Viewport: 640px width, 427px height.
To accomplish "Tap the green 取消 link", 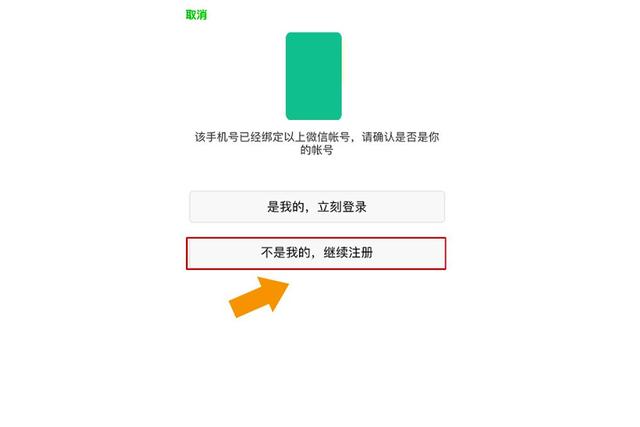I will 196,15.
